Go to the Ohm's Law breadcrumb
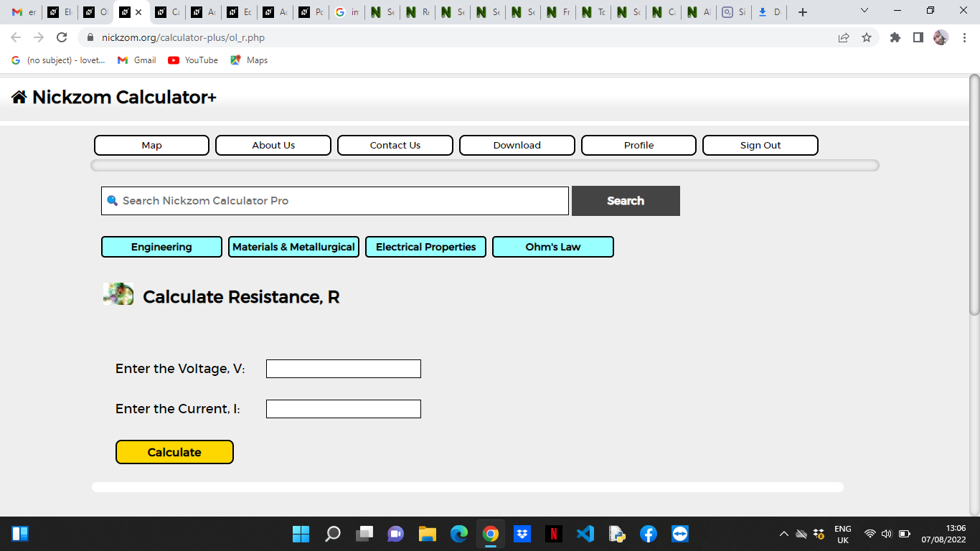Viewport: 980px width, 551px height. pyautogui.click(x=553, y=247)
